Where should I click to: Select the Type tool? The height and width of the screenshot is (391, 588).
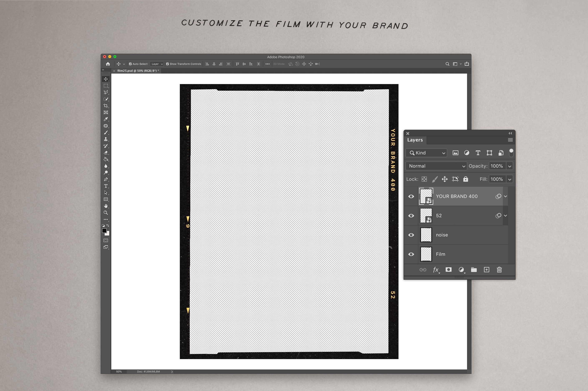[x=106, y=186]
